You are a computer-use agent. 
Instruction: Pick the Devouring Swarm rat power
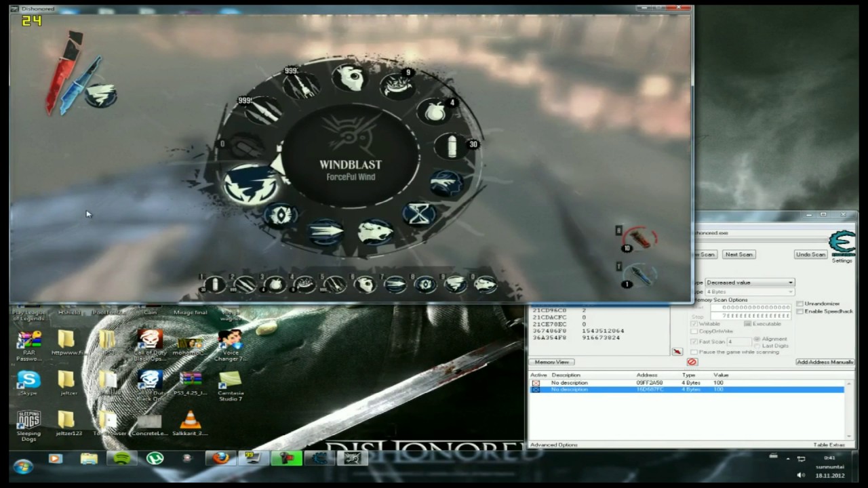374,233
